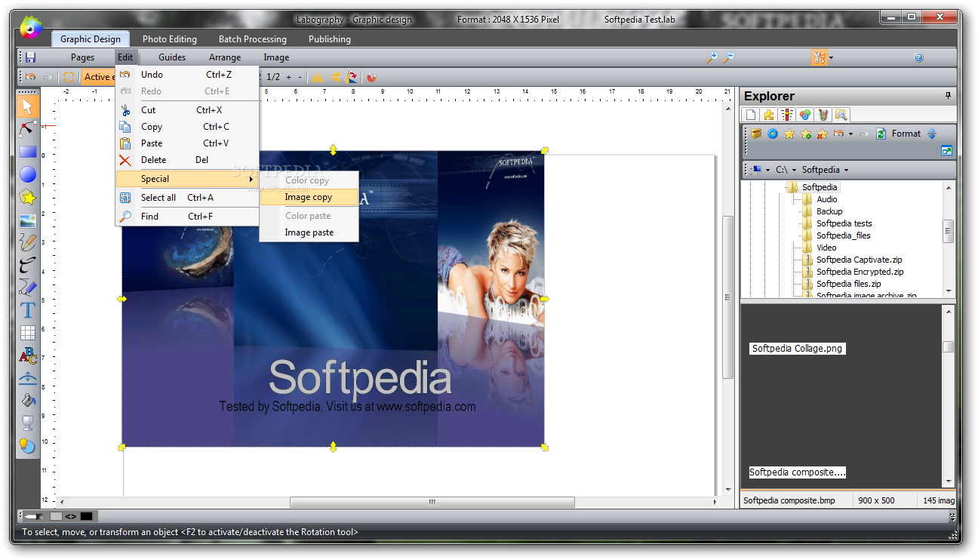Select the arrow selection tool
Image resolution: width=978 pixels, height=560 pixels.
(x=28, y=106)
